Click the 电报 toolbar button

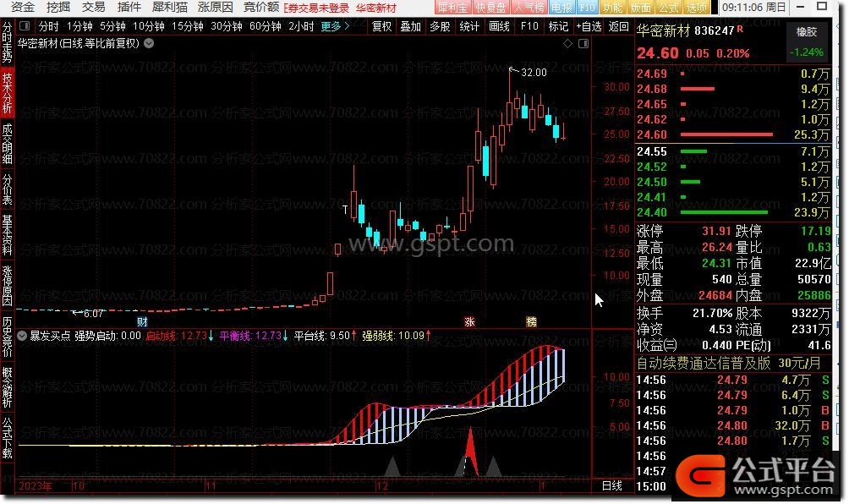coord(561,8)
